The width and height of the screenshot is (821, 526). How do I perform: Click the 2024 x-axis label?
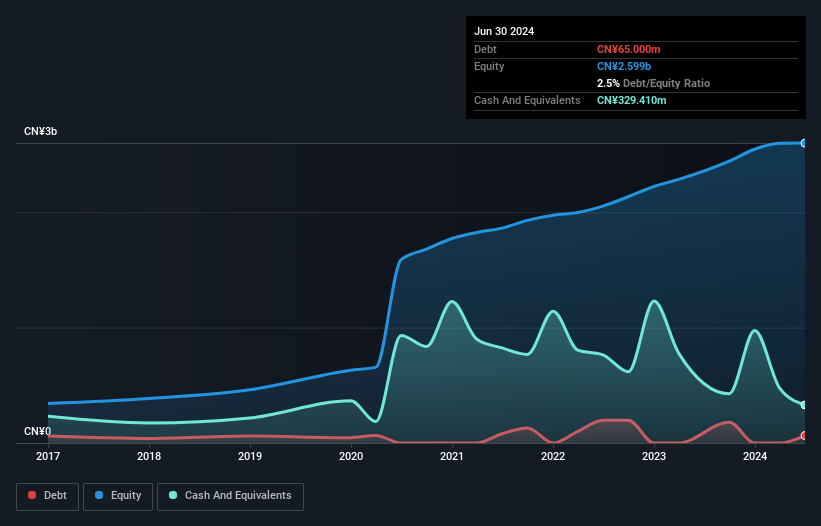point(755,456)
